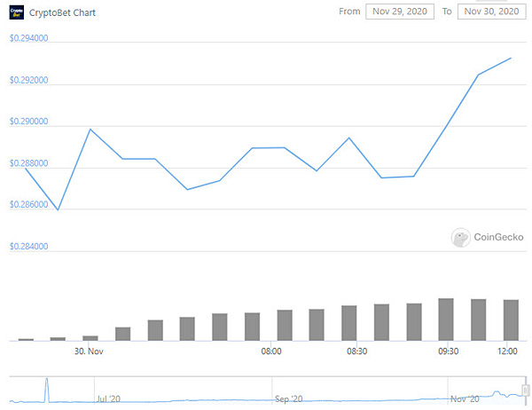This screenshot has height=410, width=532.
Task: Click the volume bar above 08:30
Action: (348, 323)
